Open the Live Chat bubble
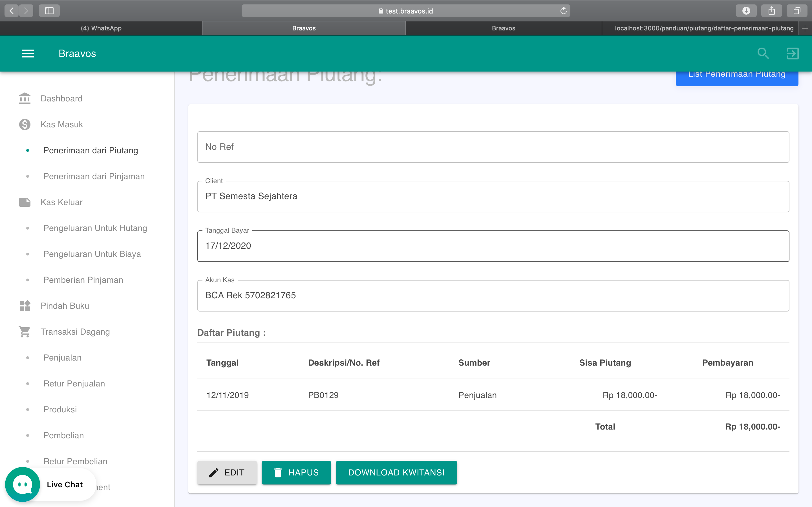The height and width of the screenshot is (507, 812). tap(23, 484)
